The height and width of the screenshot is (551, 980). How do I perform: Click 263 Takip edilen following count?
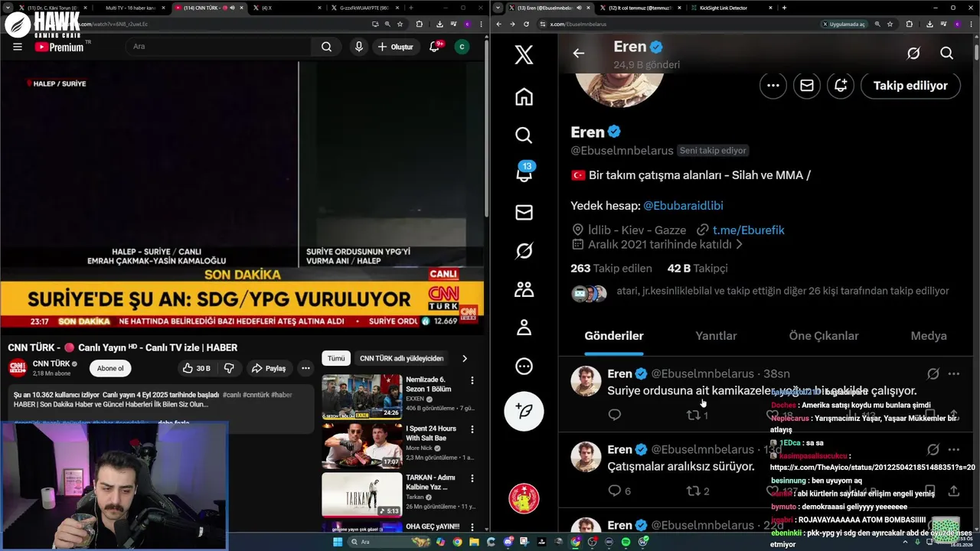(x=611, y=268)
